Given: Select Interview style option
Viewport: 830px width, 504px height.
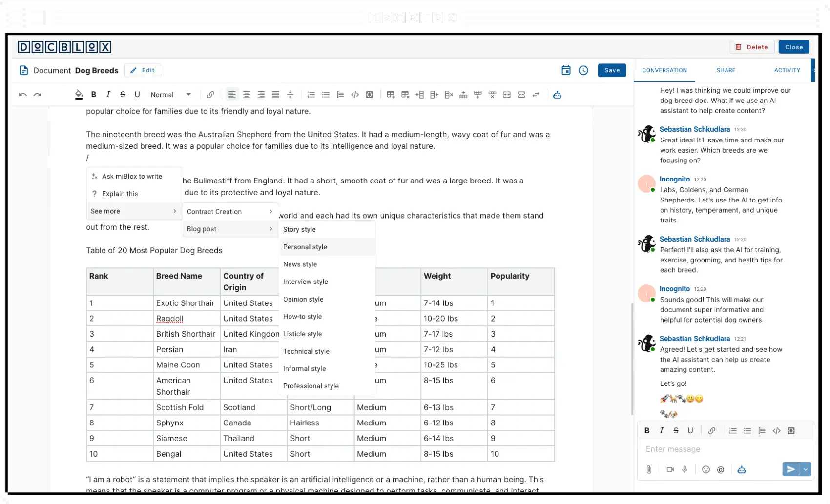Looking at the screenshot, I should pyautogui.click(x=327, y=282).
